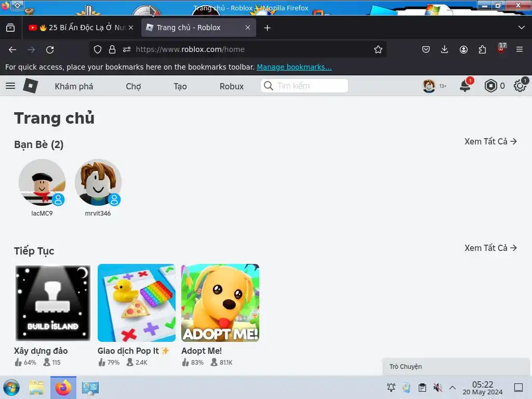Click the Firefox URL address bar
The width and height of the screenshot is (532, 399).
pyautogui.click(x=237, y=49)
